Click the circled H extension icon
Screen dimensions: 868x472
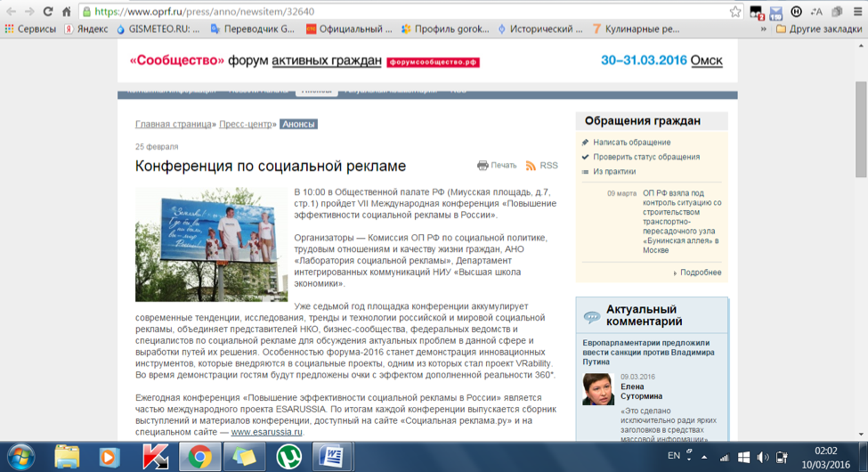point(796,12)
